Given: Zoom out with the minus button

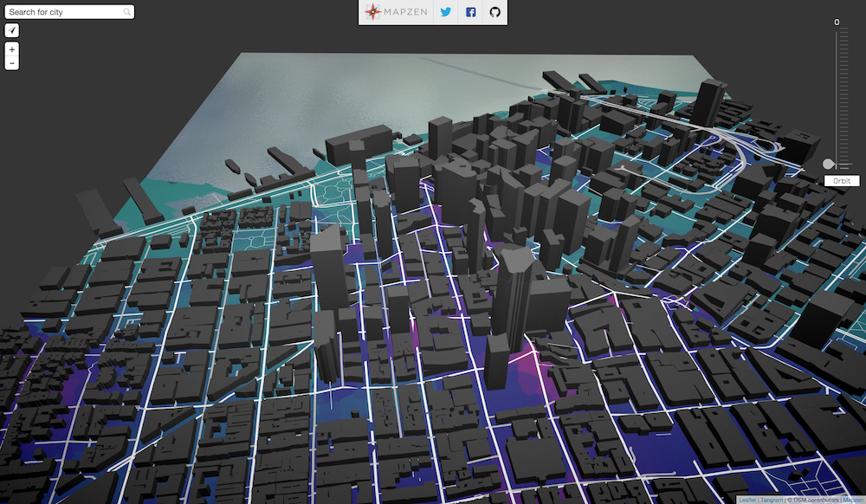Looking at the screenshot, I should coord(11,63).
